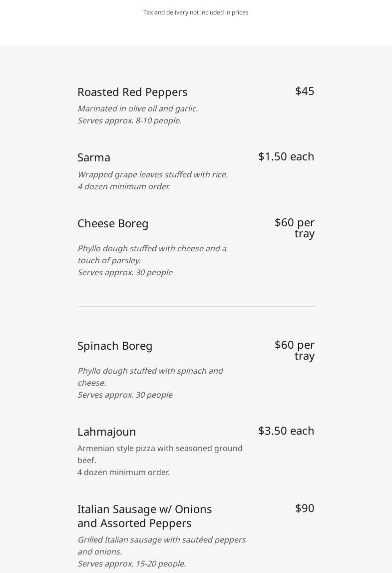Image resolution: width=392 pixels, height=573 pixels.
Task: Click the 'Grilled Italian sausage' description text
Action: coord(161,540)
